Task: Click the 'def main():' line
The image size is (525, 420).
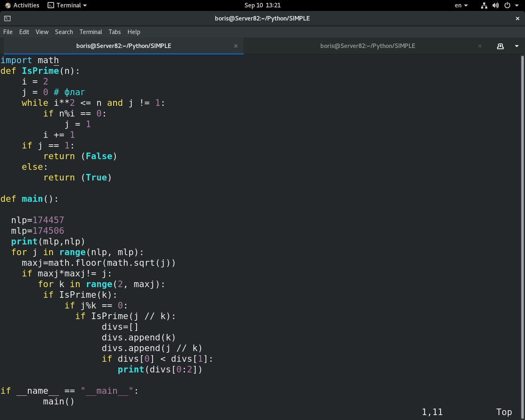Action: click(x=30, y=199)
